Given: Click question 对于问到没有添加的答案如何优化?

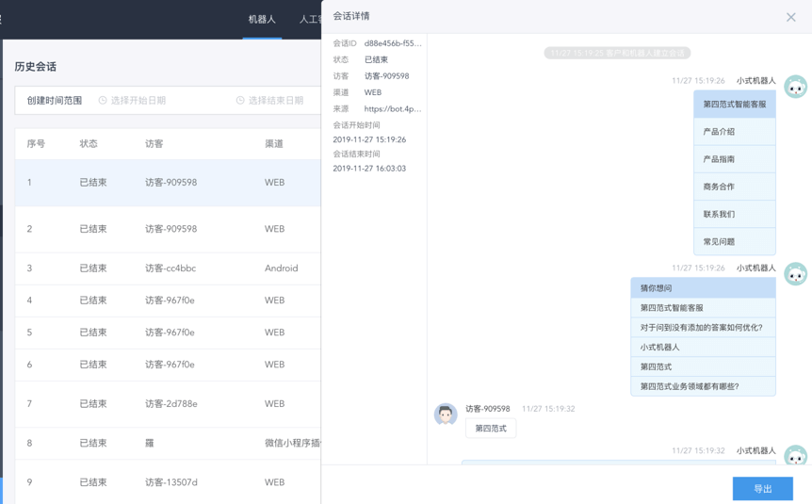Looking at the screenshot, I should pos(703,328).
